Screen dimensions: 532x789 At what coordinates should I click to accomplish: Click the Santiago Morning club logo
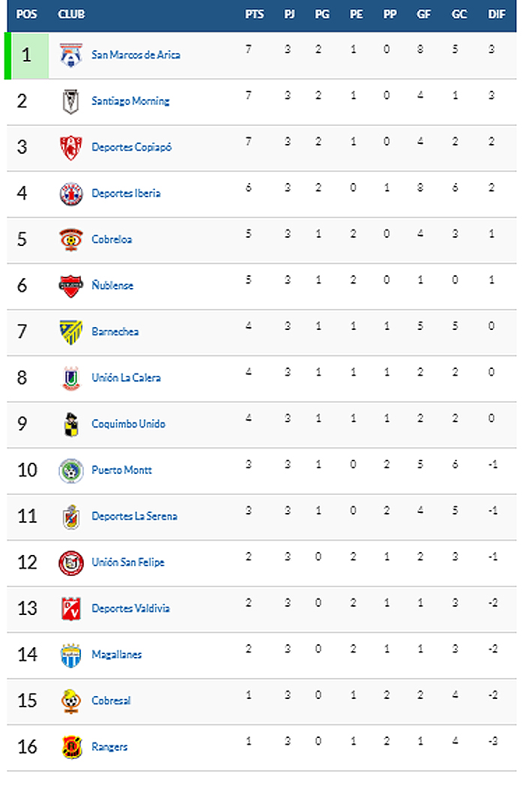tap(70, 101)
